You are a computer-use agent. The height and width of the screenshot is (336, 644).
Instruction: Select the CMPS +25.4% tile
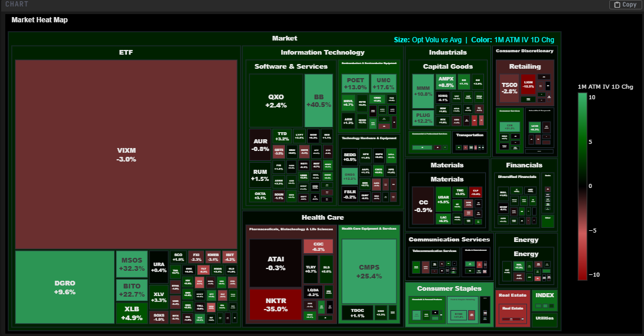(x=369, y=271)
